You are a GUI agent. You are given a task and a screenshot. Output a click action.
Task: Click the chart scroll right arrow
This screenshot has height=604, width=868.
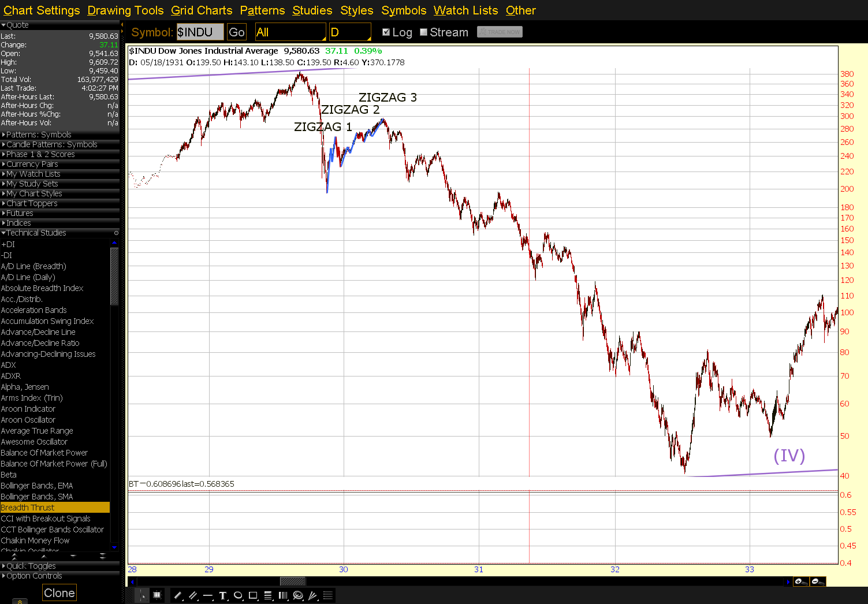789,581
